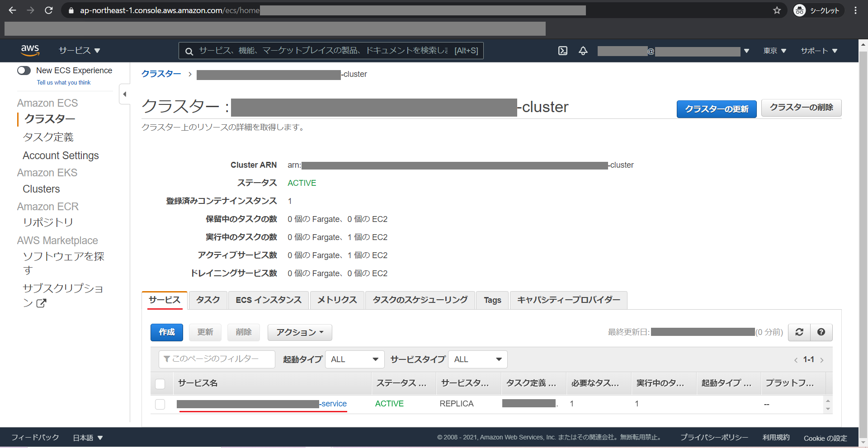
Task: Bookmark this page with the star icon
Action: 777,10
